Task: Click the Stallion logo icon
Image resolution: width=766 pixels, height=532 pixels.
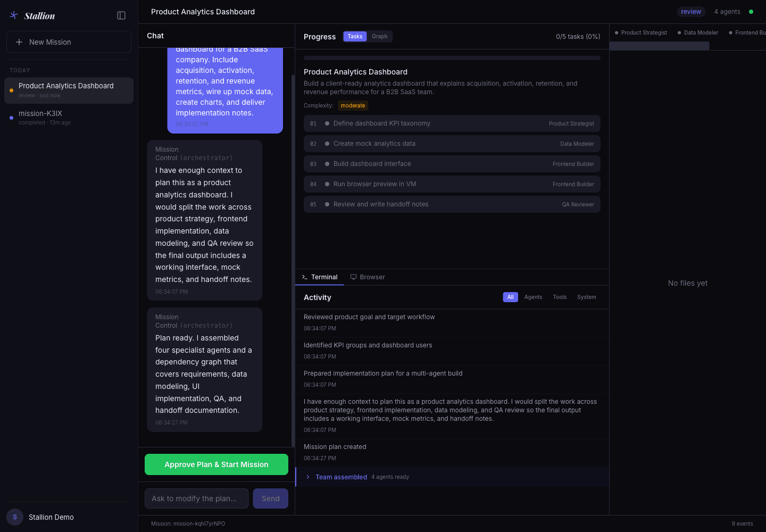Action: (x=14, y=15)
